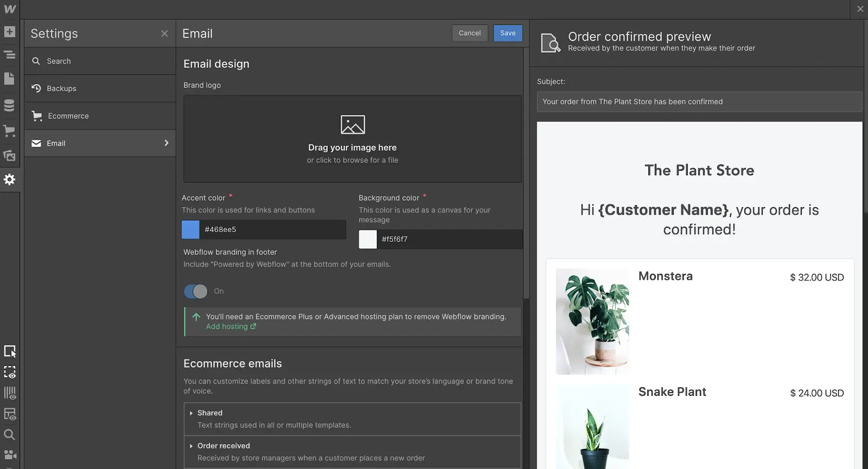The width and height of the screenshot is (868, 469).
Task: Click the "$ 24.00 USD" price text
Action: 816,393
